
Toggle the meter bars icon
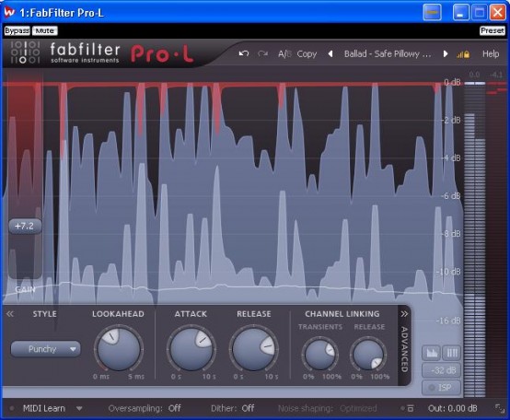451,353
